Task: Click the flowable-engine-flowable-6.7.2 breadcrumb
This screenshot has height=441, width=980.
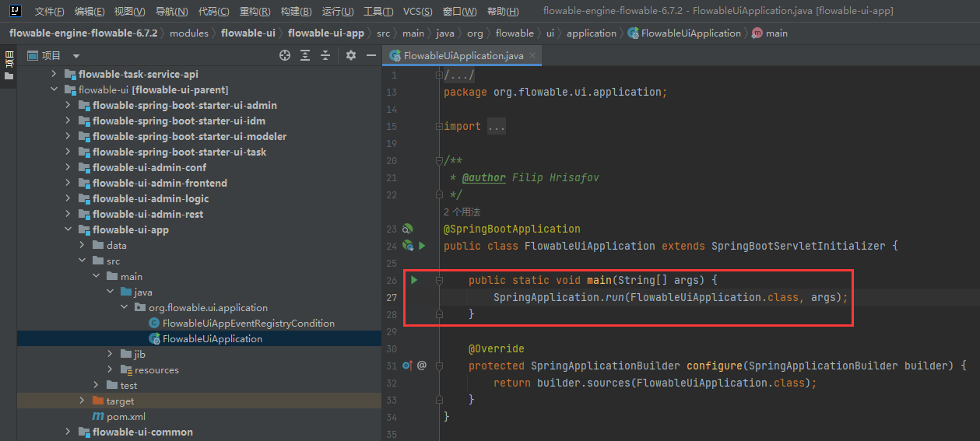Action: pos(83,33)
